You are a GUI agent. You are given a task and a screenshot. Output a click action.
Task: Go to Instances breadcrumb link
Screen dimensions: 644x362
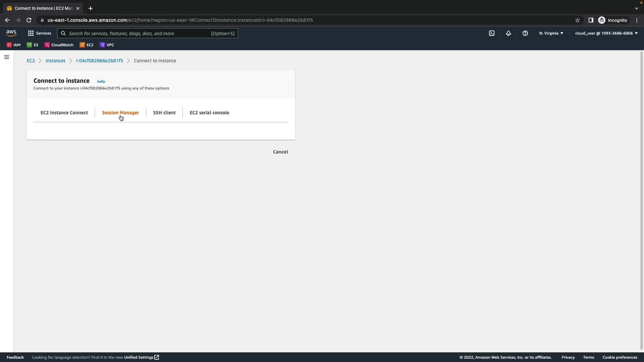tap(55, 61)
